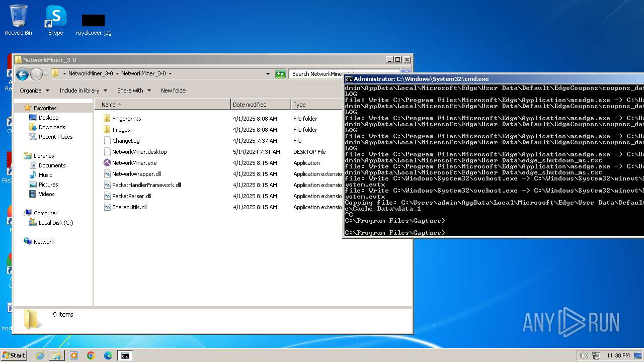Select Libraries in the navigation pane
644x362 pixels.
pyautogui.click(x=44, y=156)
